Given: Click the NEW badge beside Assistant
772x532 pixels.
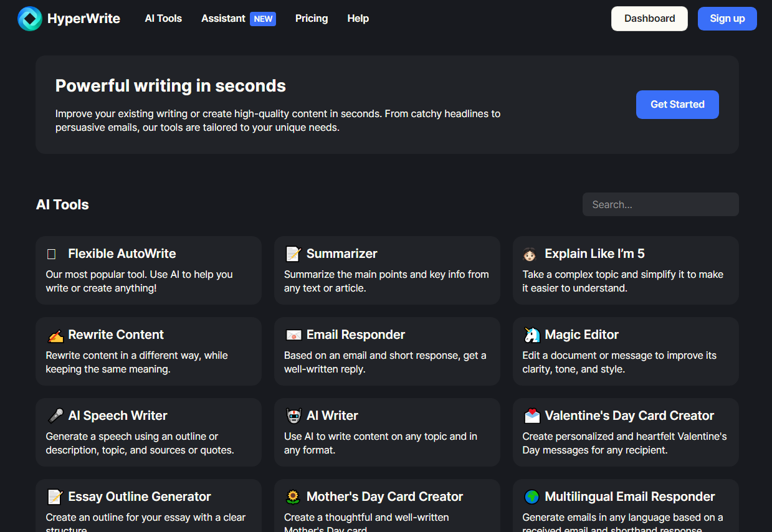Looking at the screenshot, I should pos(263,19).
